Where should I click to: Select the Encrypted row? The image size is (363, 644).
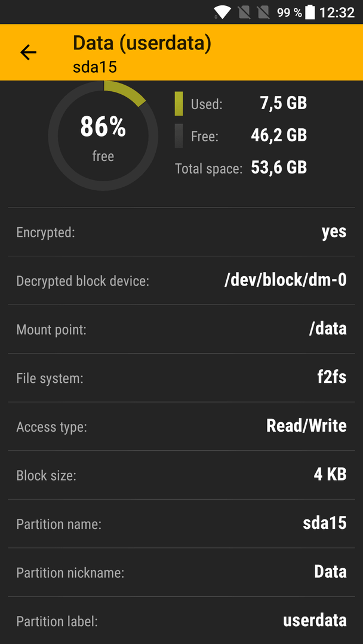[181, 232]
